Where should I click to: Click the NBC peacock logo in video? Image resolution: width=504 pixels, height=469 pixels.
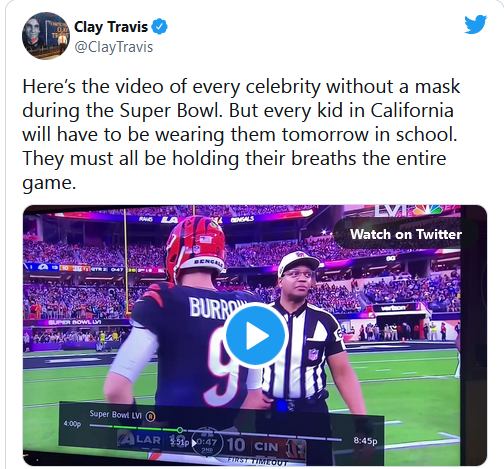(x=429, y=210)
